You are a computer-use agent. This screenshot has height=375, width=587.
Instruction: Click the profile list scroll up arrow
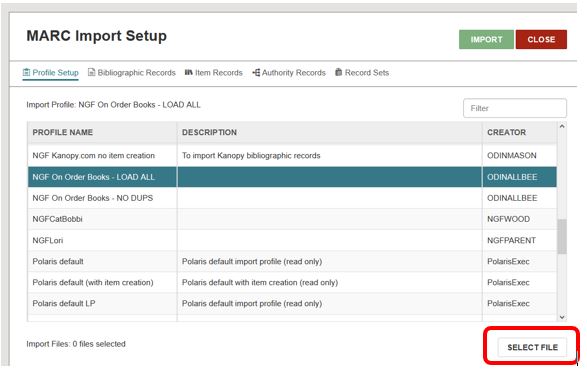tap(562, 126)
